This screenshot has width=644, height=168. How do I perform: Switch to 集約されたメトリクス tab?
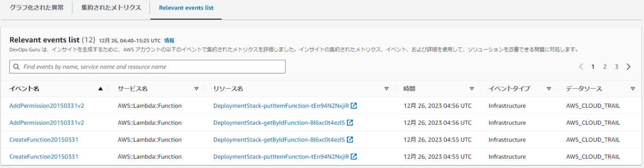pyautogui.click(x=111, y=8)
